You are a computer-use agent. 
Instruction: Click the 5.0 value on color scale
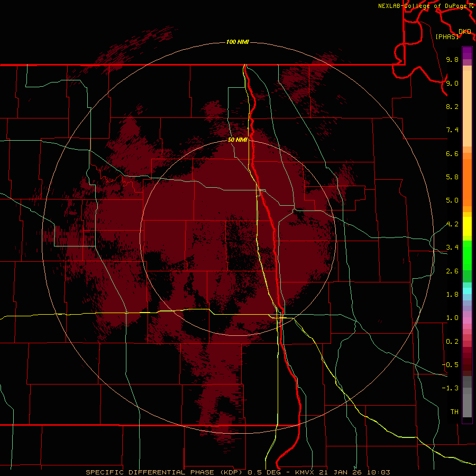pyautogui.click(x=452, y=200)
